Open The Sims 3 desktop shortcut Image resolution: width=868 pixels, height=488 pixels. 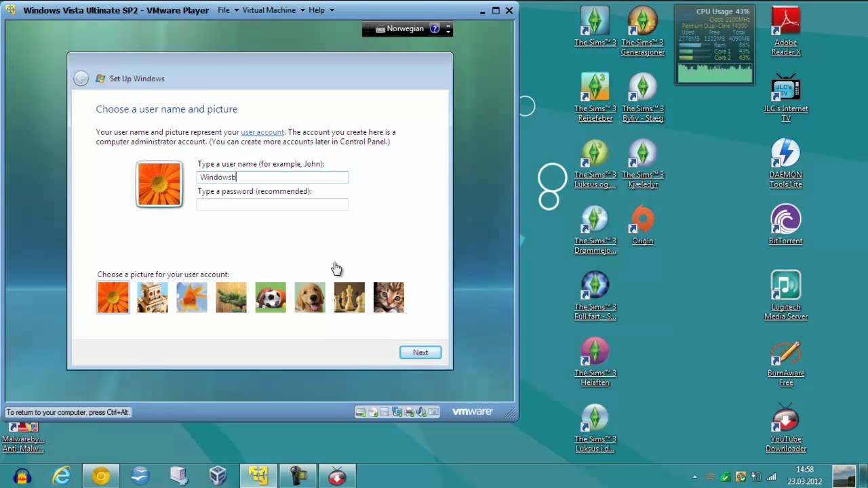[x=595, y=27]
